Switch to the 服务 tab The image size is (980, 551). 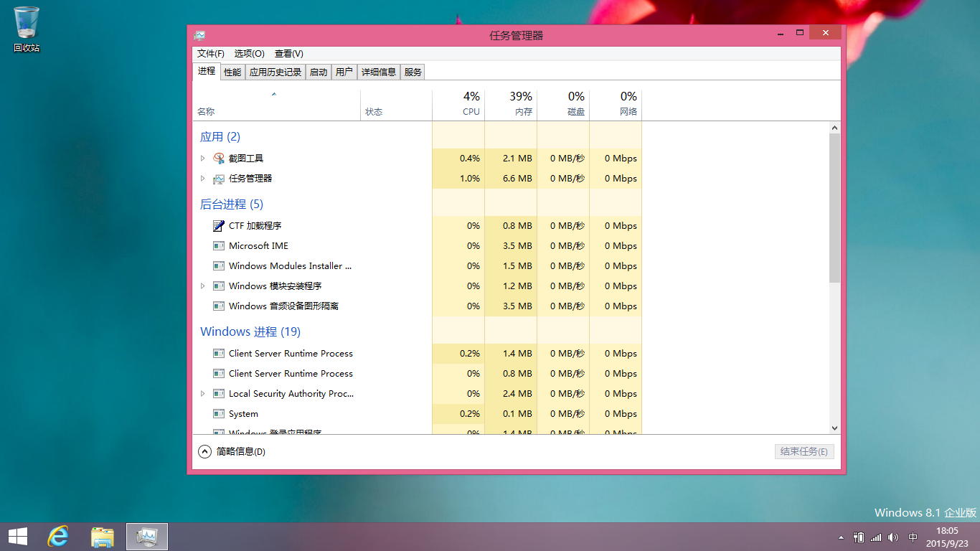[413, 72]
